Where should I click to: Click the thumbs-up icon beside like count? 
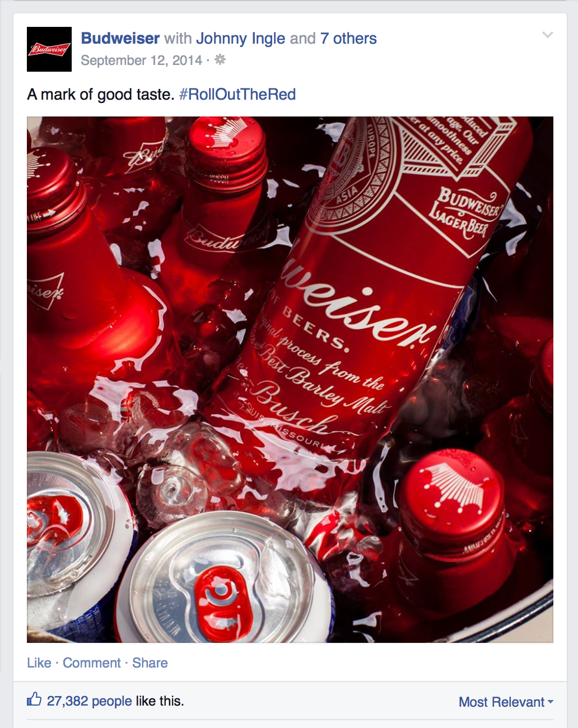[x=34, y=699]
